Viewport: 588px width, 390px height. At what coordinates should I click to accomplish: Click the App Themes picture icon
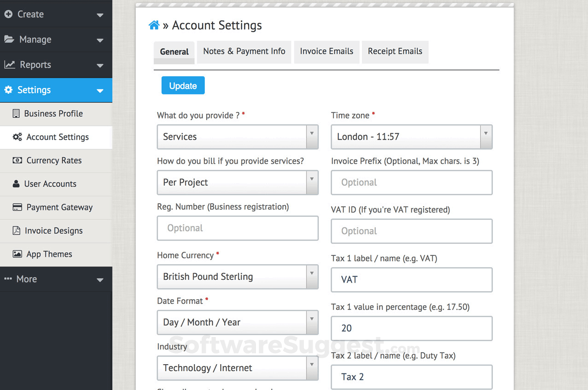point(17,254)
